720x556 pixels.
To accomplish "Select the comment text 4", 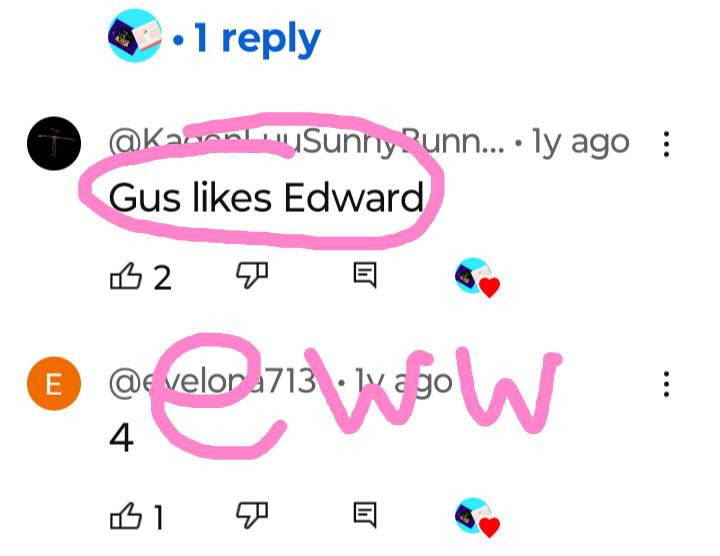I will click(122, 438).
